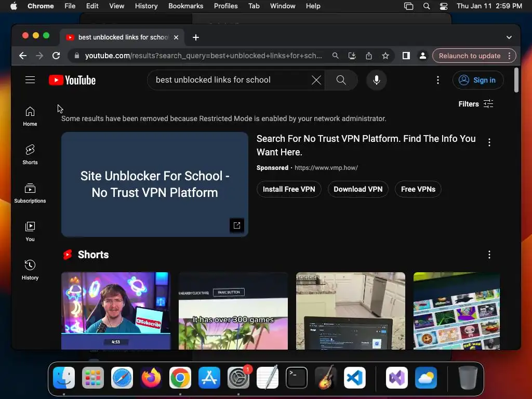Open the Shorts shelf three-dot menu
The width and height of the screenshot is (532, 399).
tap(489, 255)
